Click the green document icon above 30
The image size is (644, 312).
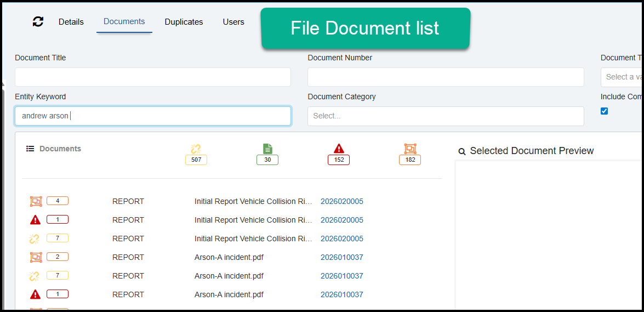click(x=267, y=149)
